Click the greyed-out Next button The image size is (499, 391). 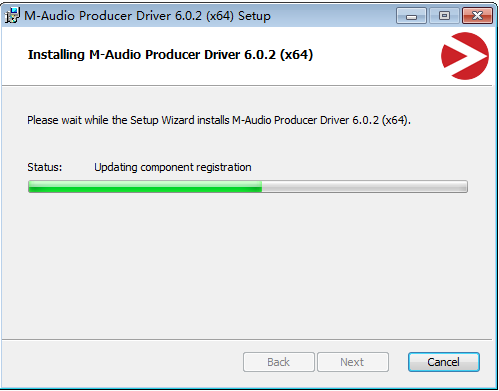(x=353, y=362)
